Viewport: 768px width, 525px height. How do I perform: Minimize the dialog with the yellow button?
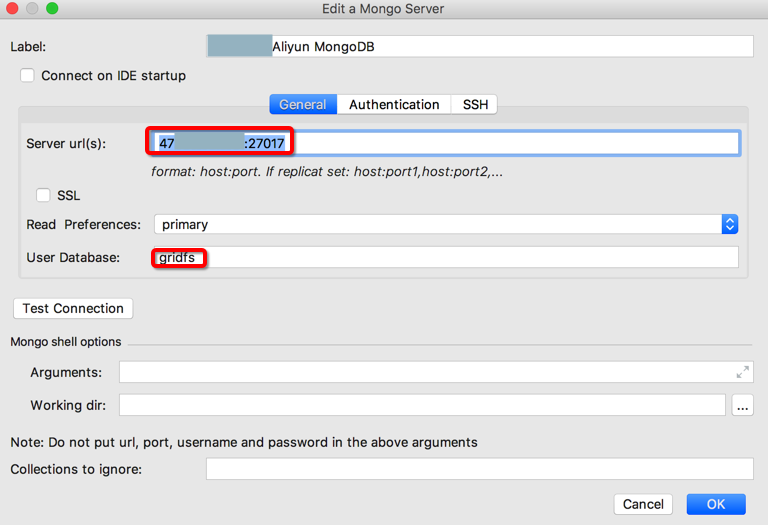coord(32,9)
